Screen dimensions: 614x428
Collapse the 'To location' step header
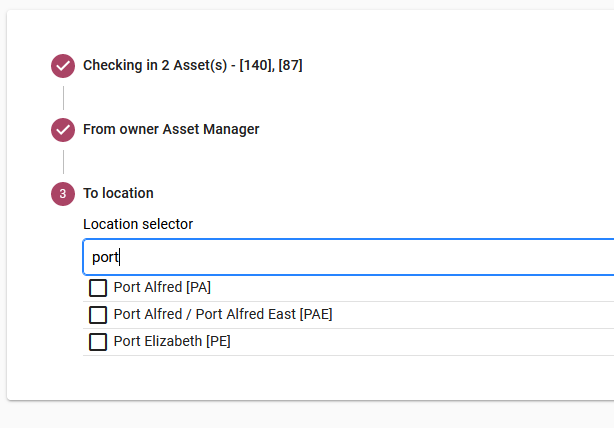point(118,193)
